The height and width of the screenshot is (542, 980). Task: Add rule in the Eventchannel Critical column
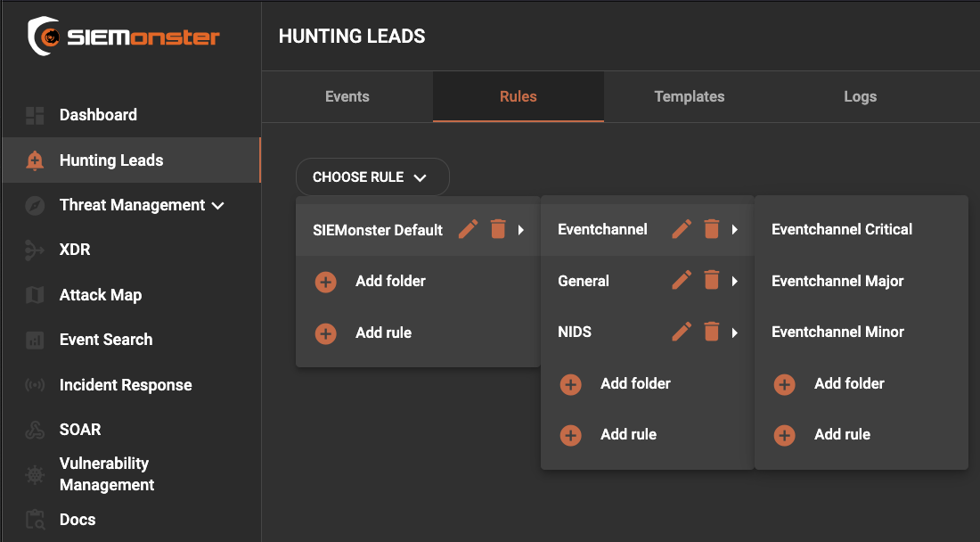pyautogui.click(x=842, y=435)
